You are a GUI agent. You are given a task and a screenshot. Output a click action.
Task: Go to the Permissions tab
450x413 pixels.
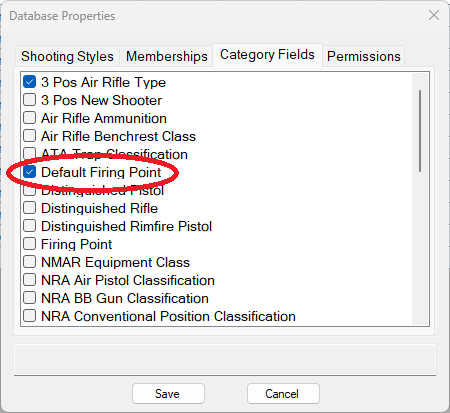pyautogui.click(x=363, y=56)
